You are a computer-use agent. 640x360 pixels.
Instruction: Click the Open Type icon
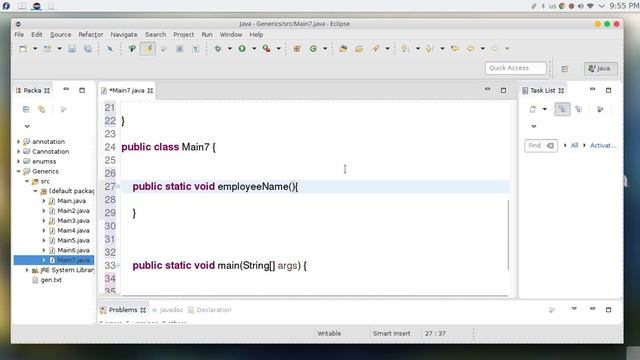[x=343, y=49]
